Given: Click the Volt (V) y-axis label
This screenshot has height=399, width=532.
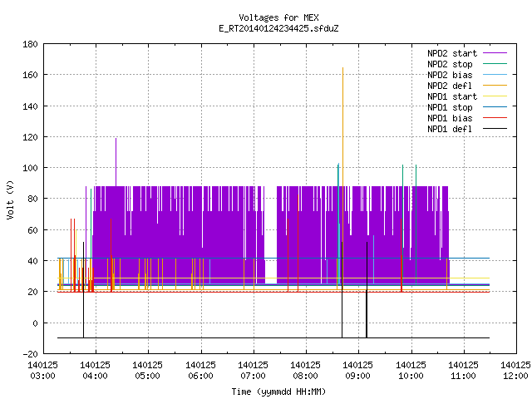Looking at the screenshot, I should pos(10,200).
